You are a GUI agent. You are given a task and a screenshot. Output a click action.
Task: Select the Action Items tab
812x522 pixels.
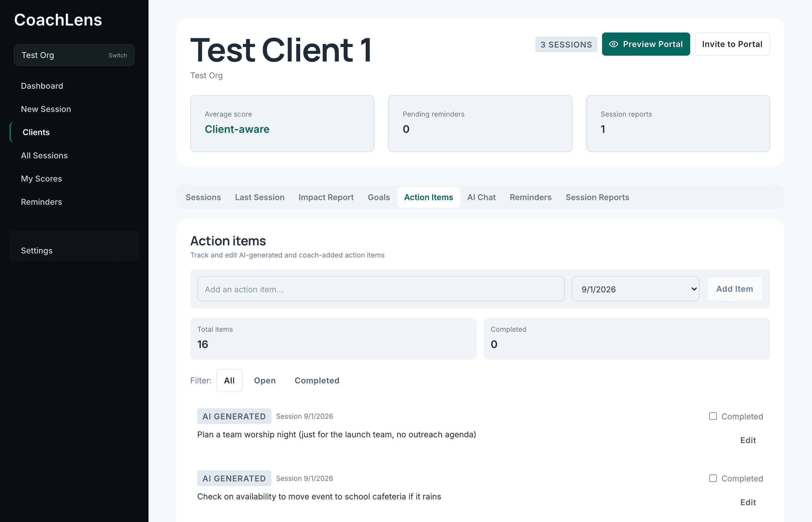coord(428,197)
